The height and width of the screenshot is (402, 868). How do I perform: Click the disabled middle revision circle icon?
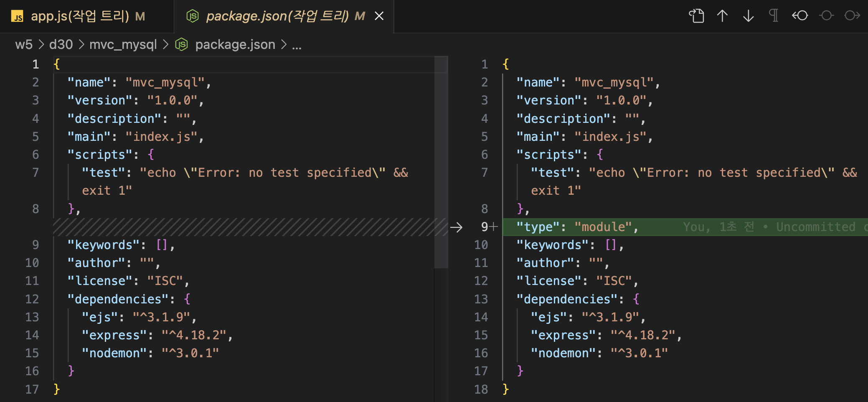pos(826,16)
